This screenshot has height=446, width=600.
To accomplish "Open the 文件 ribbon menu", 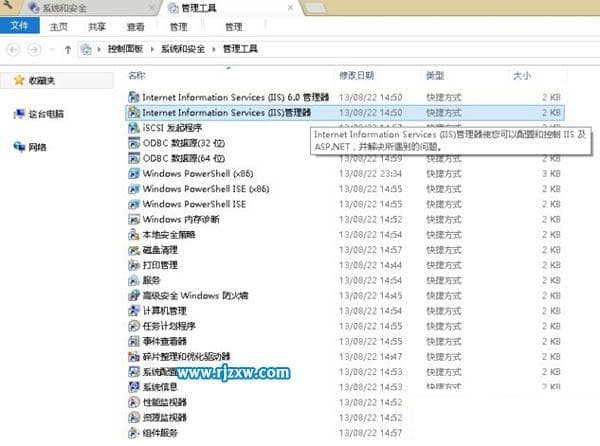I will point(20,26).
